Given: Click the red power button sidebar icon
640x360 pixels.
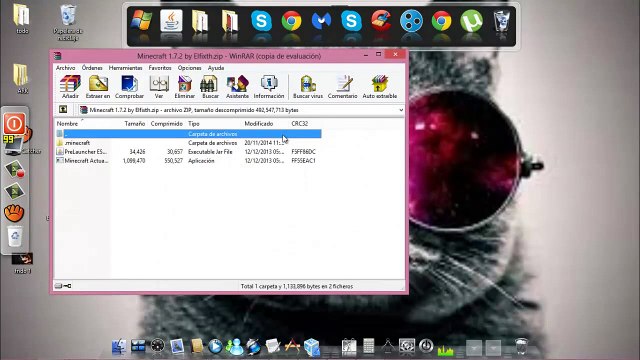Looking at the screenshot, I should tap(15, 123).
